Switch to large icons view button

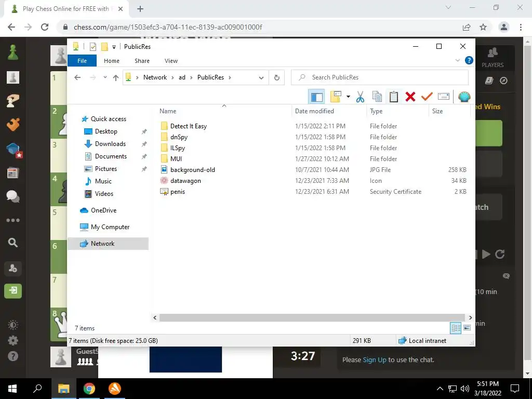pyautogui.click(x=467, y=328)
